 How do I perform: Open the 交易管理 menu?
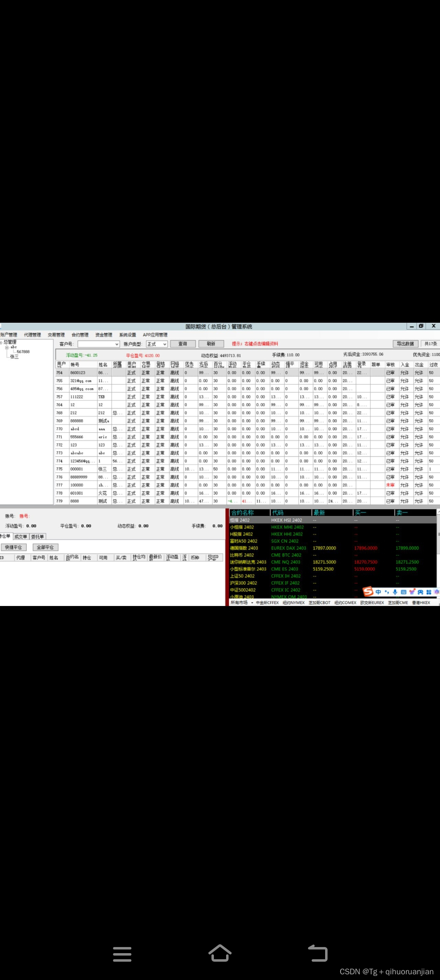(56, 335)
